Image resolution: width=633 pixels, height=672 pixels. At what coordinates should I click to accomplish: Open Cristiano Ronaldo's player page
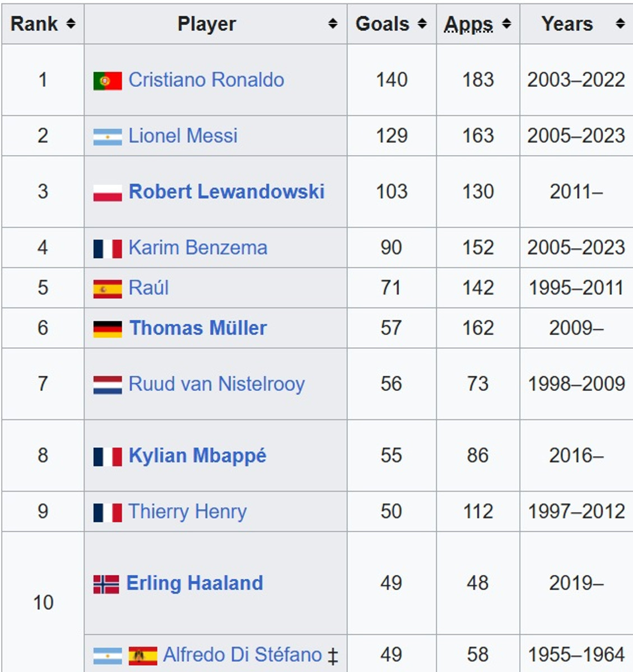[206, 80]
